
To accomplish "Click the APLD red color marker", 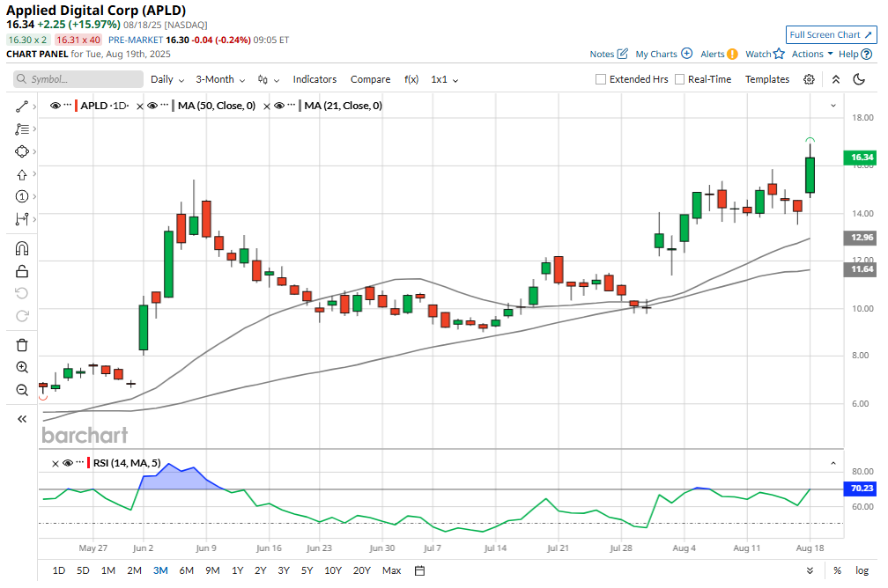I will 77,106.
